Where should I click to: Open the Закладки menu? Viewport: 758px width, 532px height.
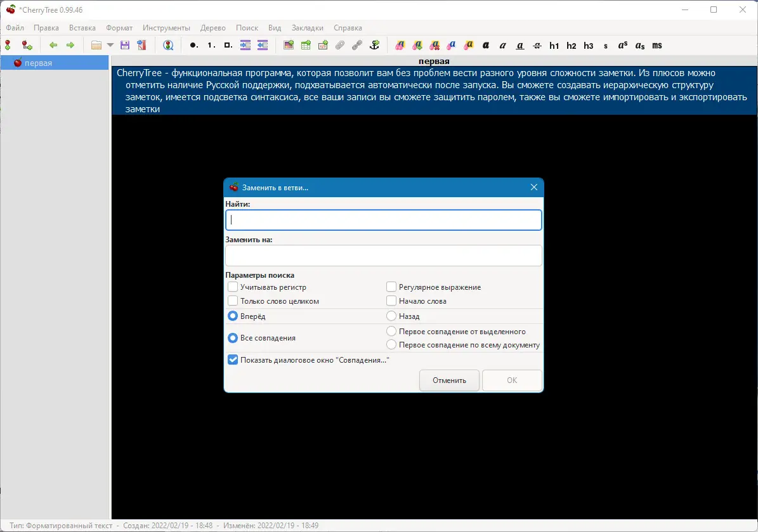(x=308, y=27)
